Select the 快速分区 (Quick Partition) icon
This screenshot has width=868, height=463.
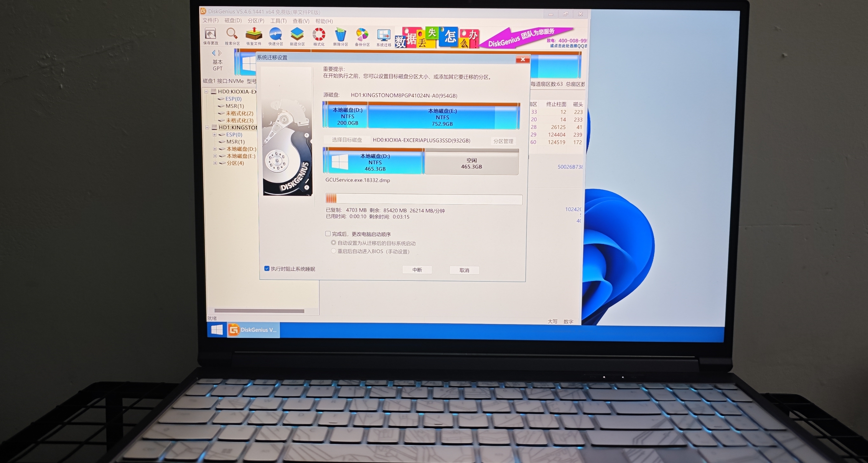(276, 36)
